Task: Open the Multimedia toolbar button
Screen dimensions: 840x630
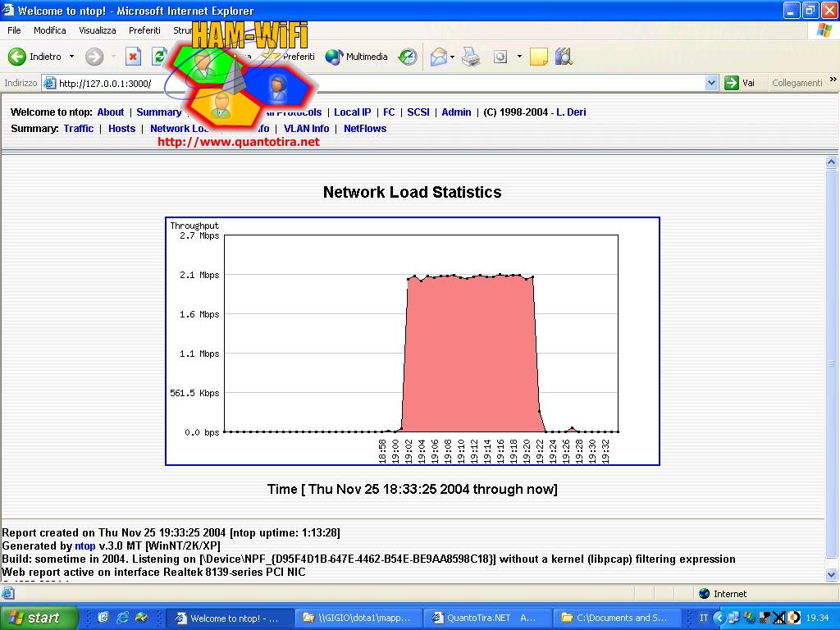Action: [x=356, y=57]
